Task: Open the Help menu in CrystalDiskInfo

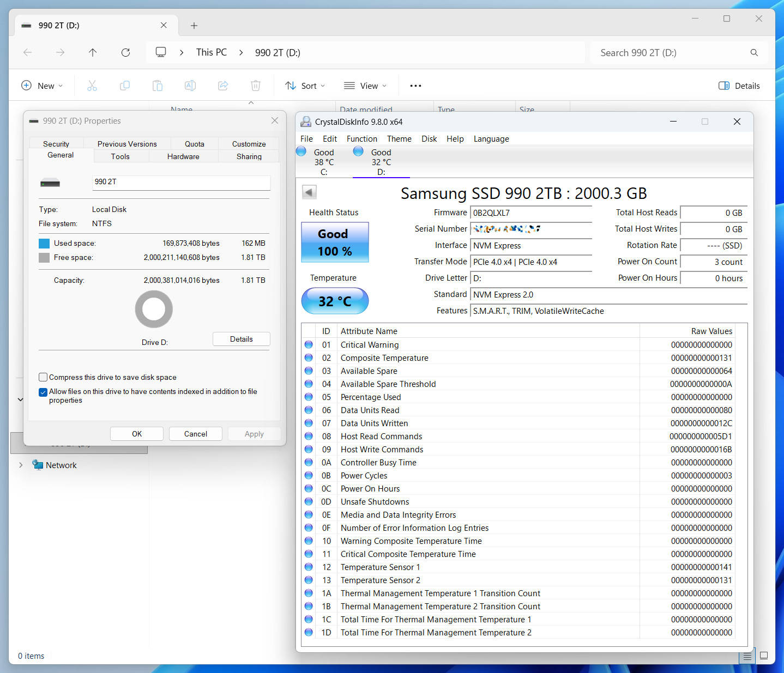Action: pyautogui.click(x=455, y=139)
